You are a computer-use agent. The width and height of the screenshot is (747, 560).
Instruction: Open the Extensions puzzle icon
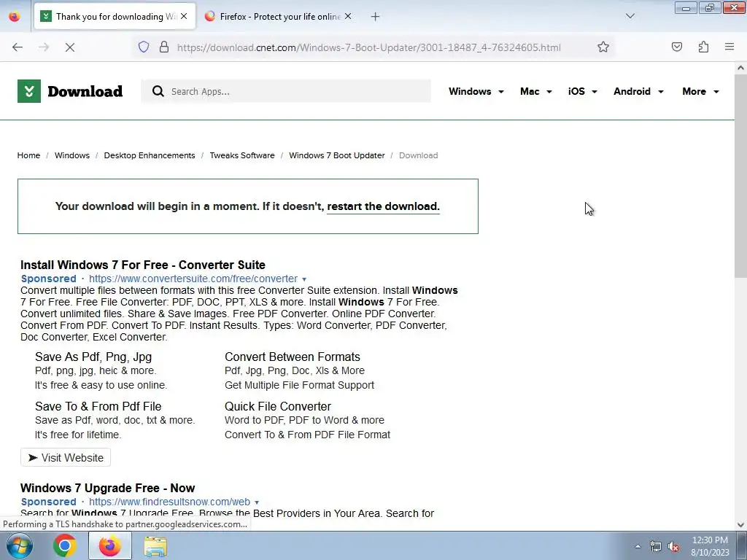tap(703, 47)
